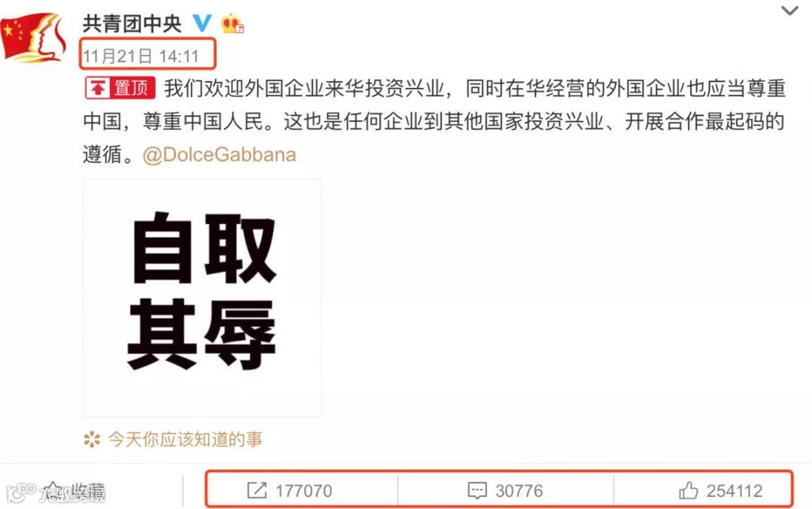
Task: Click the thumbs-up like icon
Action: 688,490
